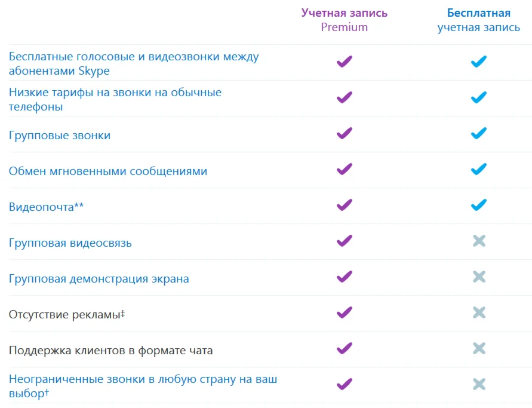Click the Бесплатная учетная запись column header
The image size is (532, 408).
pos(479,20)
